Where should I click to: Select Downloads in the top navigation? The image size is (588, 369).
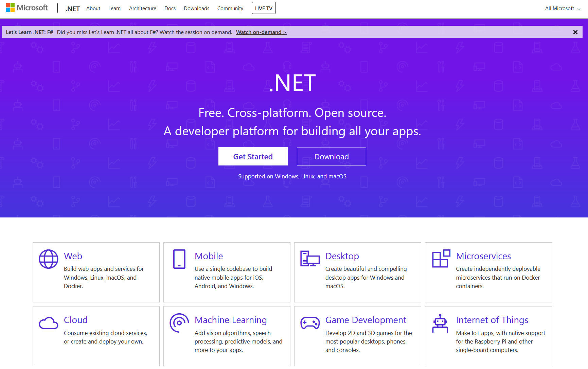pos(196,8)
